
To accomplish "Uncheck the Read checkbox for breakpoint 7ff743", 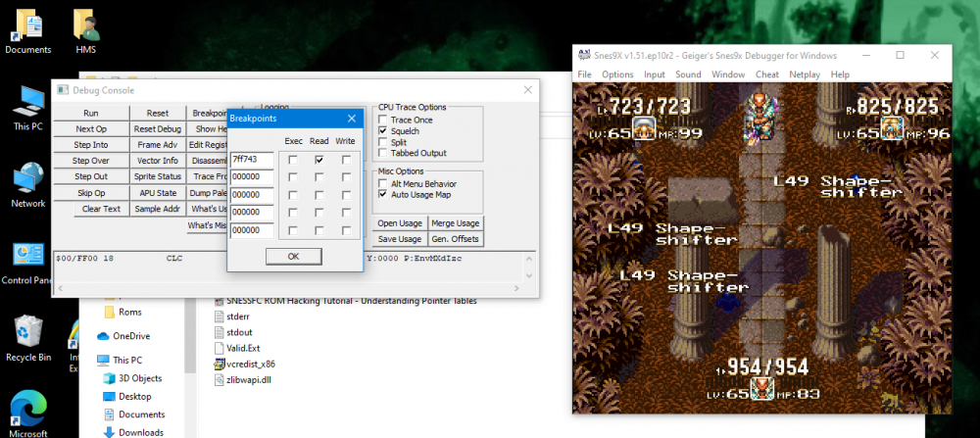I will tap(319, 161).
